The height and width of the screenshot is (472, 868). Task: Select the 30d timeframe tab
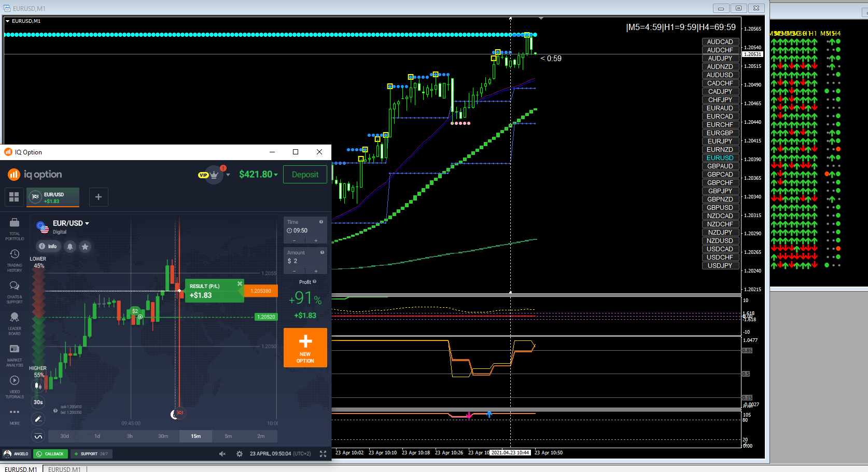[x=64, y=436]
